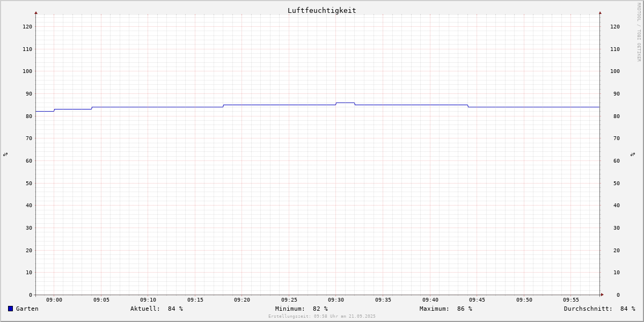
Task: Click the 09:35 time axis label
Action: pos(383,300)
